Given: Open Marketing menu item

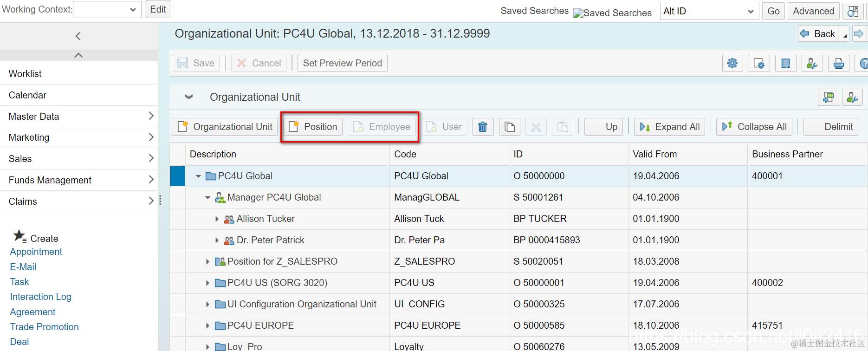Looking at the screenshot, I should tap(29, 137).
